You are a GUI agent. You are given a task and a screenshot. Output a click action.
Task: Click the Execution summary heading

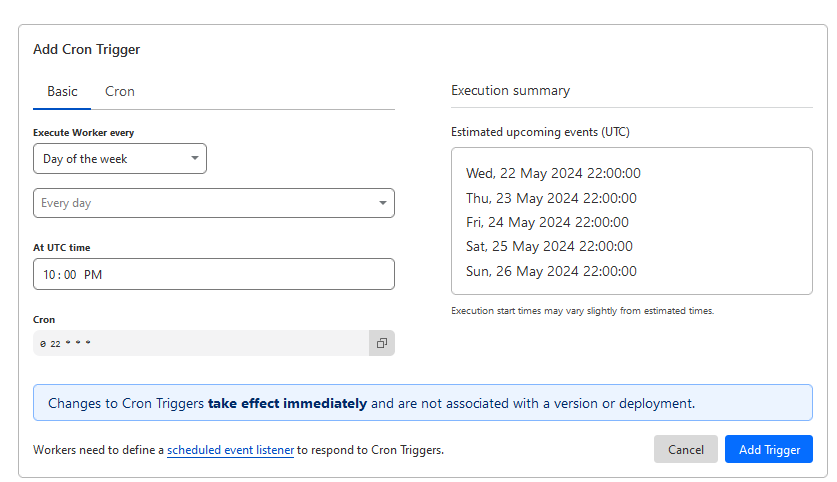(510, 90)
